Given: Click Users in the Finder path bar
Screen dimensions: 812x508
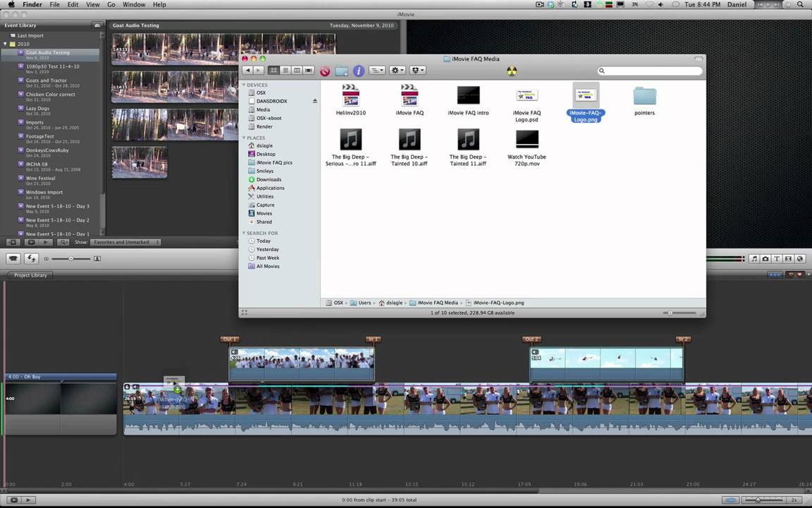Looking at the screenshot, I should [361, 303].
